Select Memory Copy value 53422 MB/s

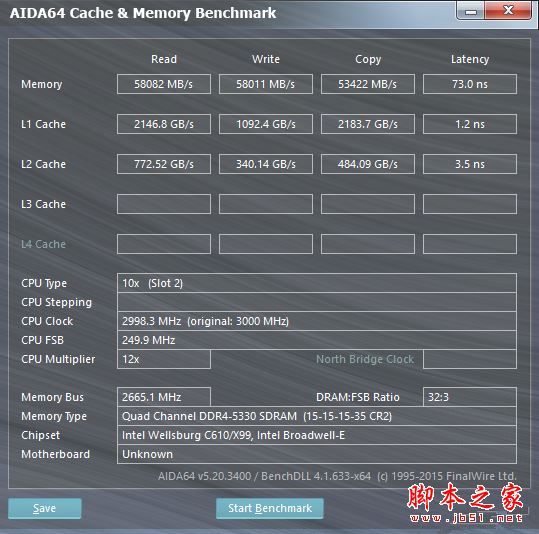pos(368,84)
